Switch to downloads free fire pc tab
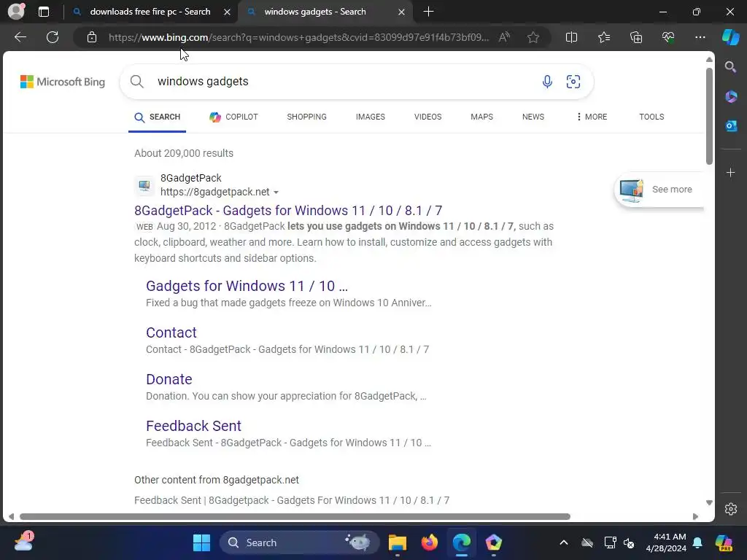 [x=150, y=12]
